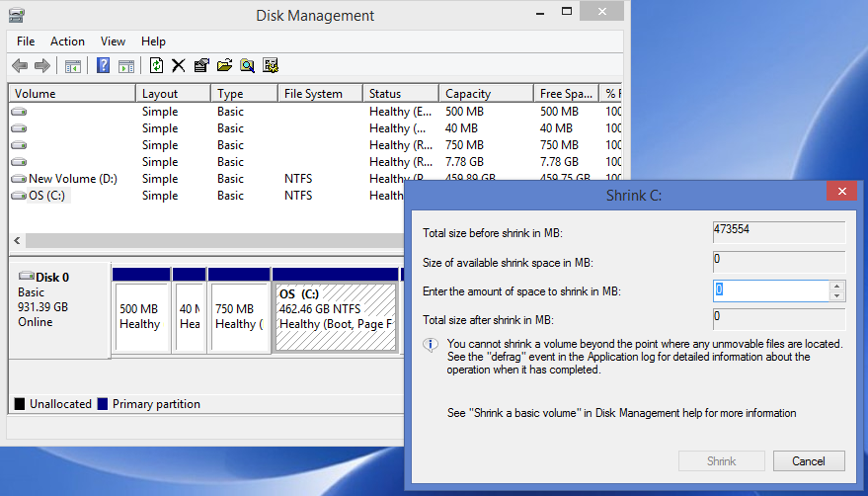Open the Action menu

[x=67, y=41]
